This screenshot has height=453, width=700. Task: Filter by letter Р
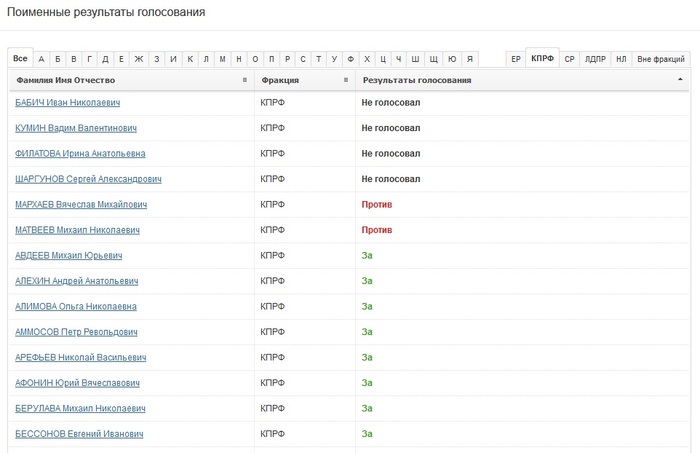pyautogui.click(x=287, y=59)
